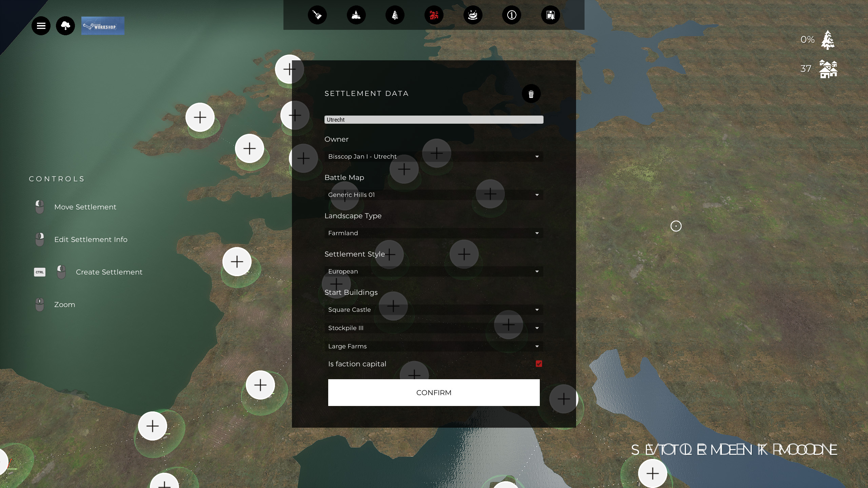Open the Landscape Type Farmland dropdown
The height and width of the screenshot is (488, 868).
[434, 233]
